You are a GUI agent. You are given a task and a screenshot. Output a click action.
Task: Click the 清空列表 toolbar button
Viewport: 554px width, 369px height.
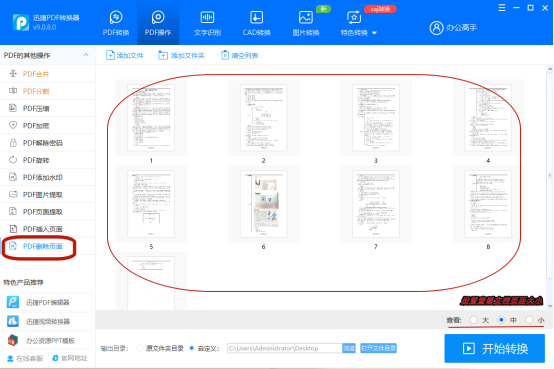[240, 55]
